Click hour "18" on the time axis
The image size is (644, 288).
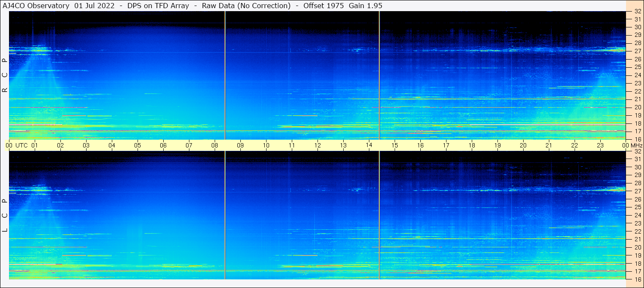point(472,145)
